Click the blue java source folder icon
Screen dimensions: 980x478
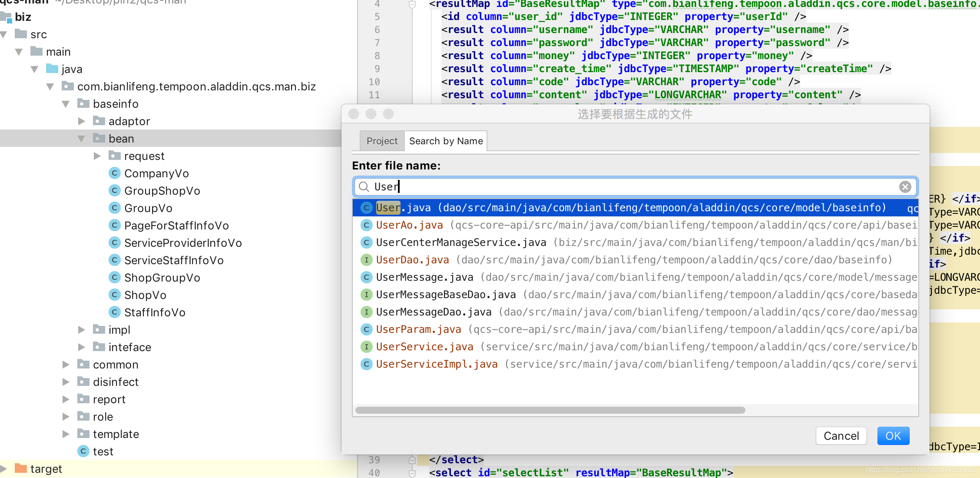click(52, 68)
